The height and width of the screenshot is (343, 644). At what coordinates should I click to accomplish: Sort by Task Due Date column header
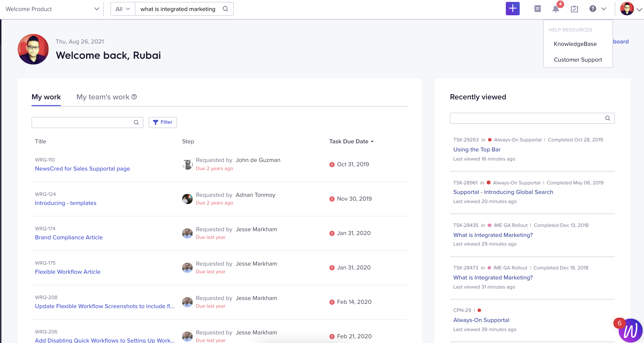pyautogui.click(x=351, y=141)
